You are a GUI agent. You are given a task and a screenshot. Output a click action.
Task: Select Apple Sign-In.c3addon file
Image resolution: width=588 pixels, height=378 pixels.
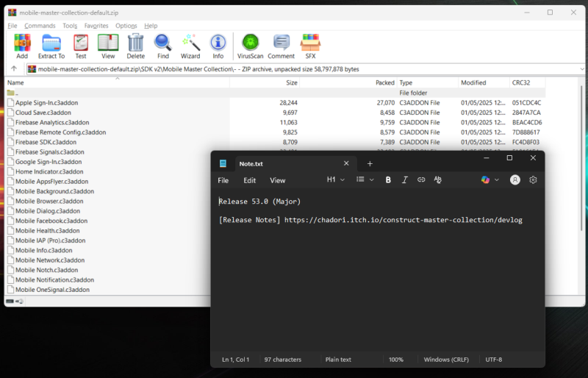46,102
